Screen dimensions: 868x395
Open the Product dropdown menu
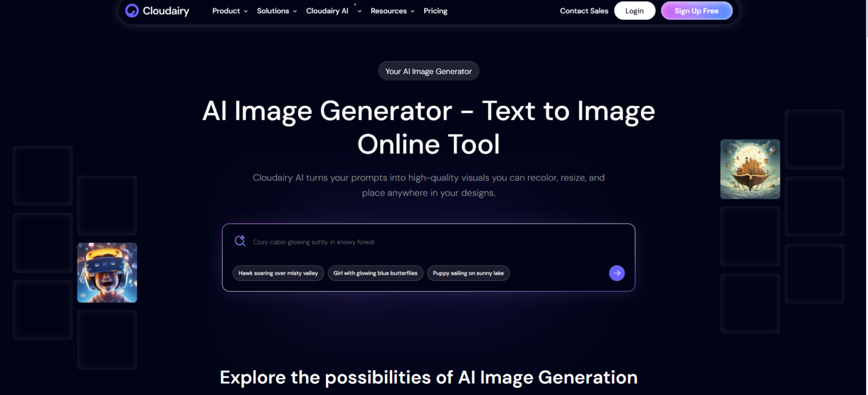[229, 11]
